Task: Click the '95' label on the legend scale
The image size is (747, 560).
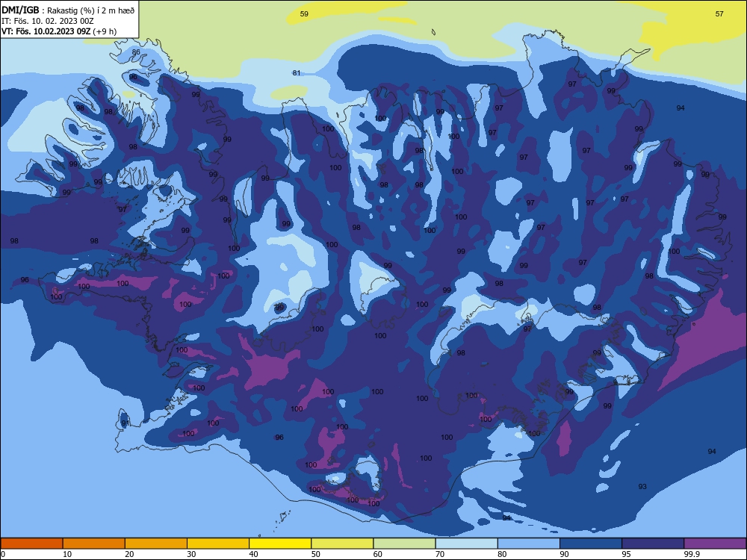Action: point(626,554)
